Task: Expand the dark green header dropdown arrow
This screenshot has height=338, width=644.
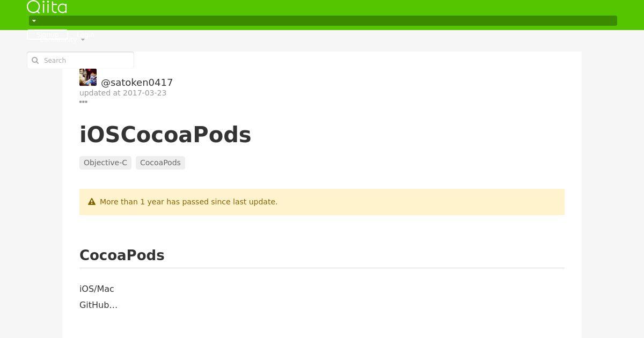Action: pyautogui.click(x=34, y=21)
